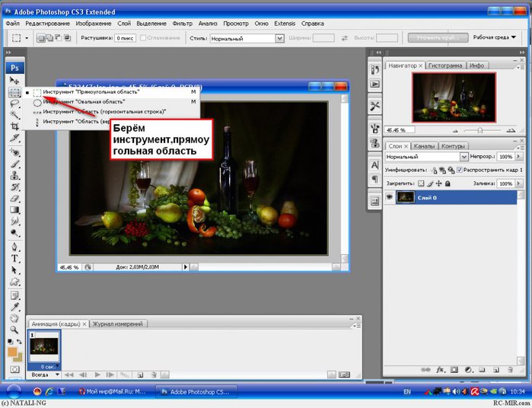Create a new layer in Layers panel
The height and width of the screenshot is (408, 532).
[x=495, y=370]
